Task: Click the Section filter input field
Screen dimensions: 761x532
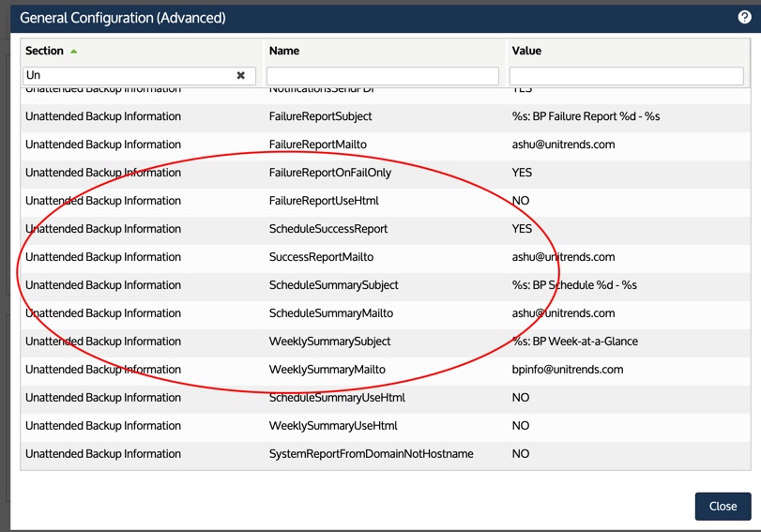Action: point(127,75)
